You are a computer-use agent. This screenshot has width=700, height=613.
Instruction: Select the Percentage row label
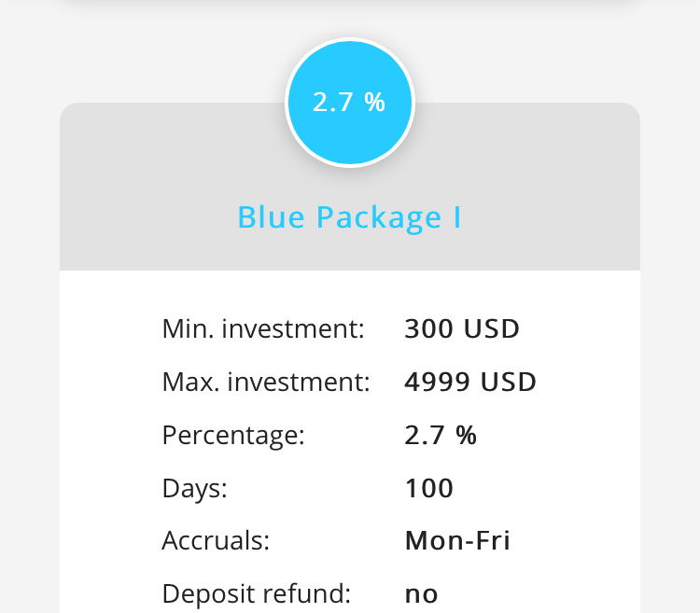233,435
